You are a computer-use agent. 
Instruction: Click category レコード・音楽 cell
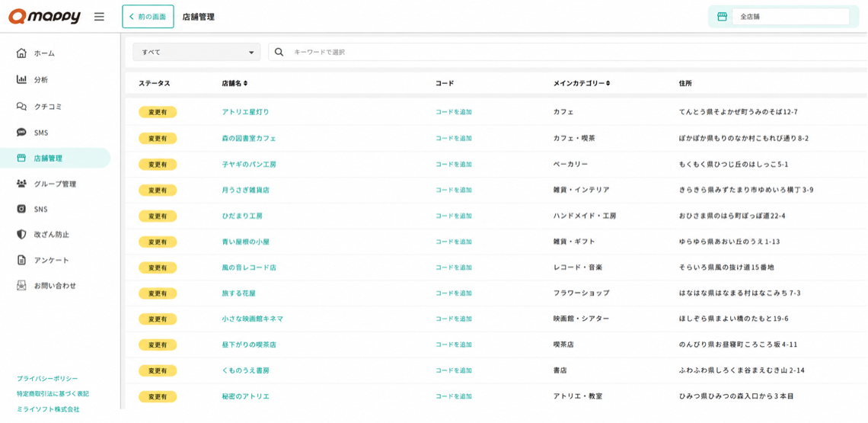[x=577, y=268]
